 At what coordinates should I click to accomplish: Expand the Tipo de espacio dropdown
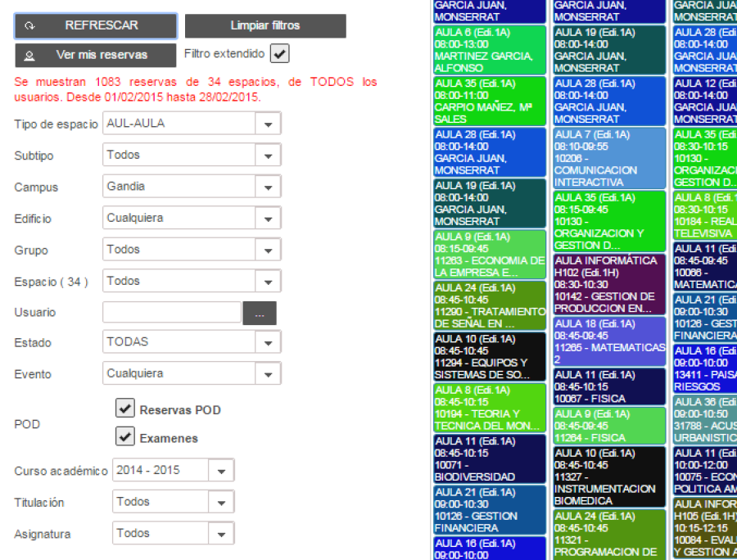(268, 124)
